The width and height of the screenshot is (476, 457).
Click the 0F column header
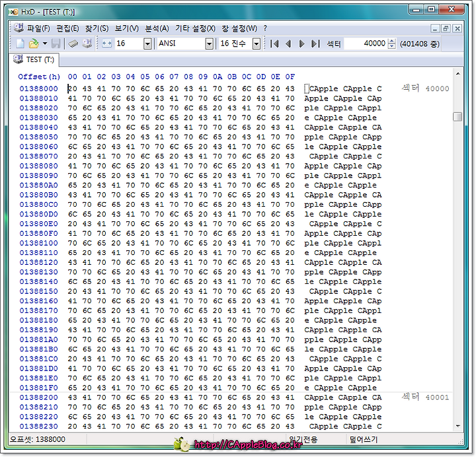click(x=290, y=77)
